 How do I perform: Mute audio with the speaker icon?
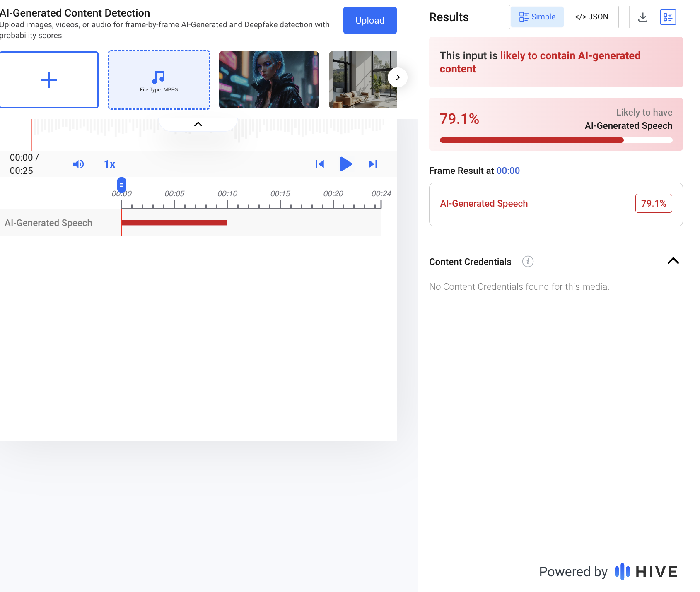[78, 164]
